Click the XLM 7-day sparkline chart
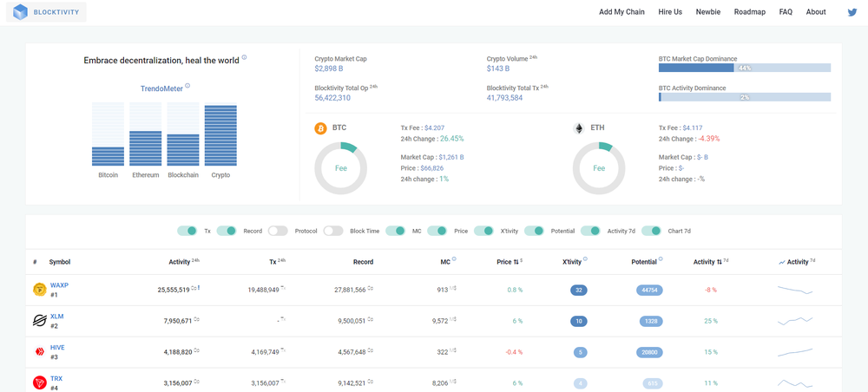 (795, 321)
